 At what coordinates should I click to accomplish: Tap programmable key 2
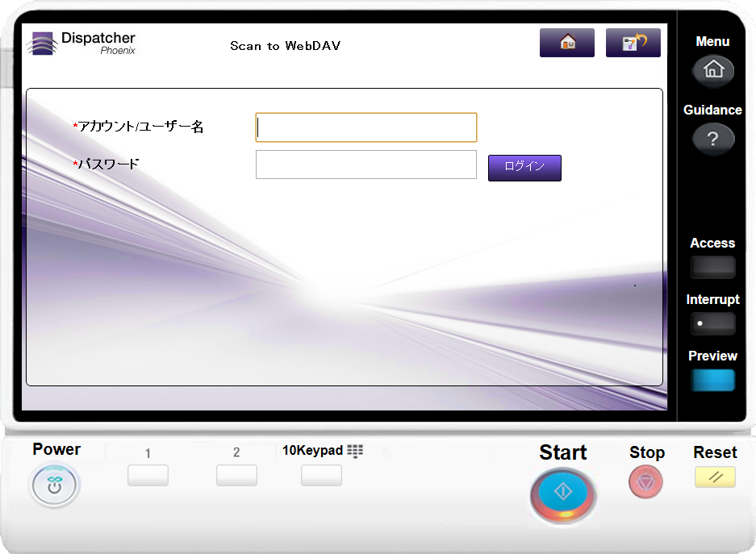click(x=236, y=476)
